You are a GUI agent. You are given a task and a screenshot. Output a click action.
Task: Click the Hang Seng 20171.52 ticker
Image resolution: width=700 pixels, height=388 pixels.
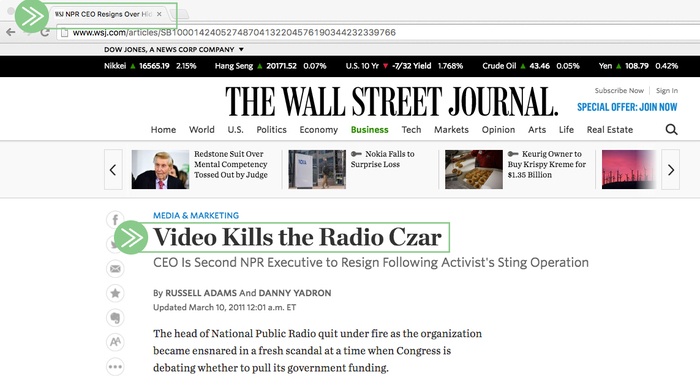pyautogui.click(x=271, y=66)
